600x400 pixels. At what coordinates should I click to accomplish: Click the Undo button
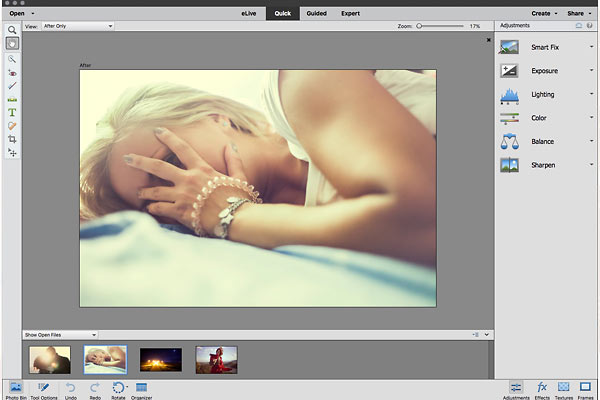pyautogui.click(x=71, y=390)
